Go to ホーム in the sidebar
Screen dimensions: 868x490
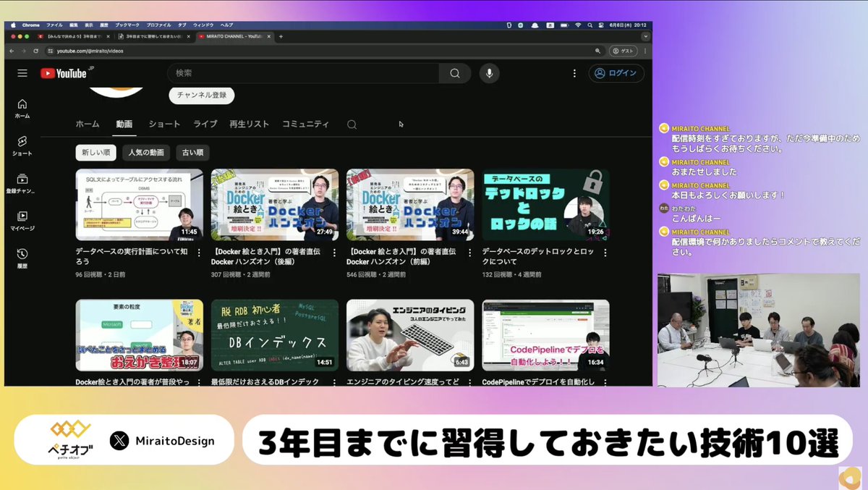point(22,109)
